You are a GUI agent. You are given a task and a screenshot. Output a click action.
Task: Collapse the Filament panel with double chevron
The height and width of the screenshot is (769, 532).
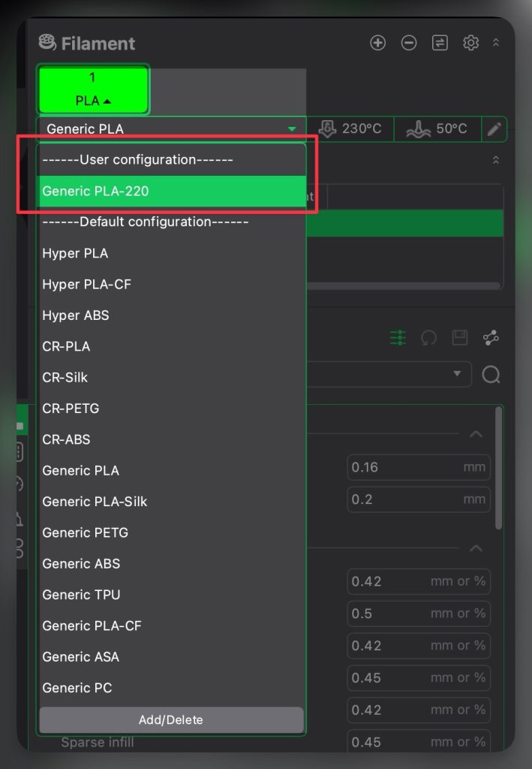click(x=496, y=44)
